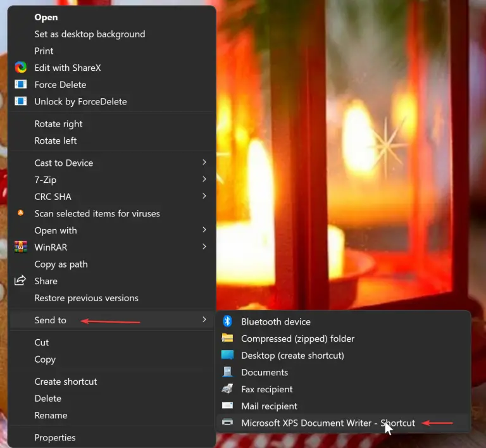486x448 pixels.
Task: Select Restore previous versions
Action: pyautogui.click(x=112, y=298)
